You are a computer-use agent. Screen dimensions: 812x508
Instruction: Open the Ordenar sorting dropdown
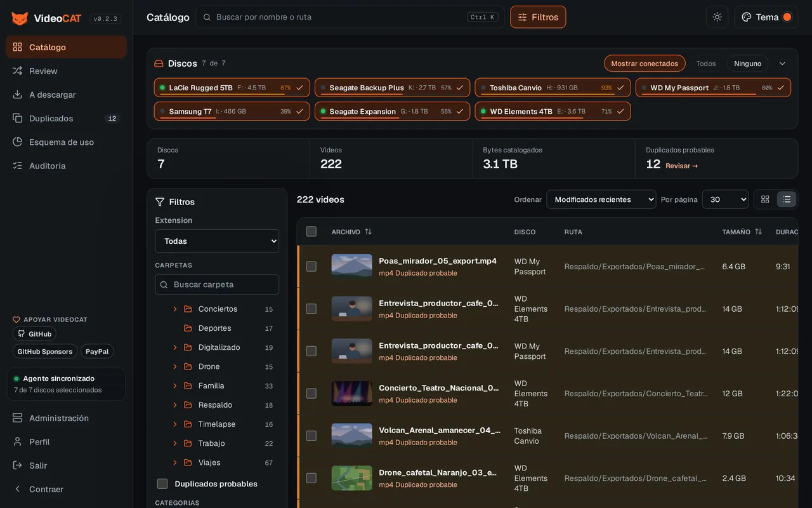click(601, 199)
